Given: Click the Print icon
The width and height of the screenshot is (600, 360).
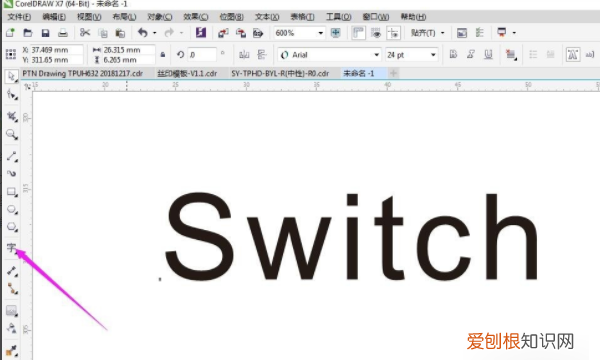Looking at the screenshot, I should click(x=63, y=33).
